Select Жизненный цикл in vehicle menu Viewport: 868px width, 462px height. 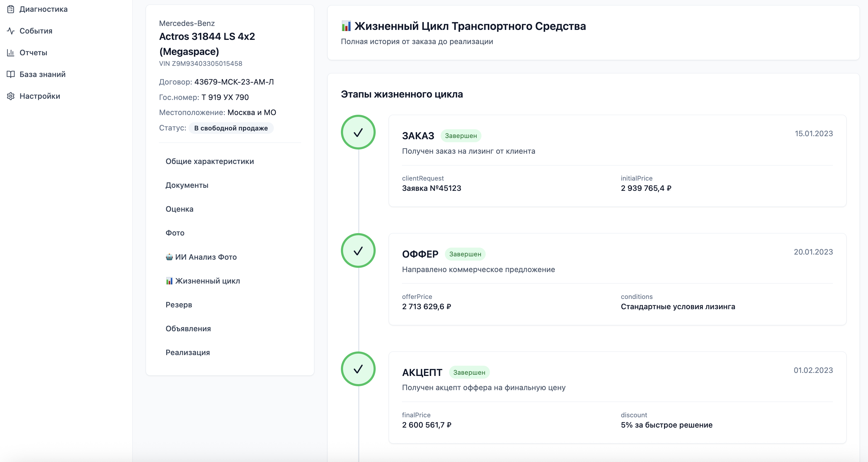coord(203,281)
